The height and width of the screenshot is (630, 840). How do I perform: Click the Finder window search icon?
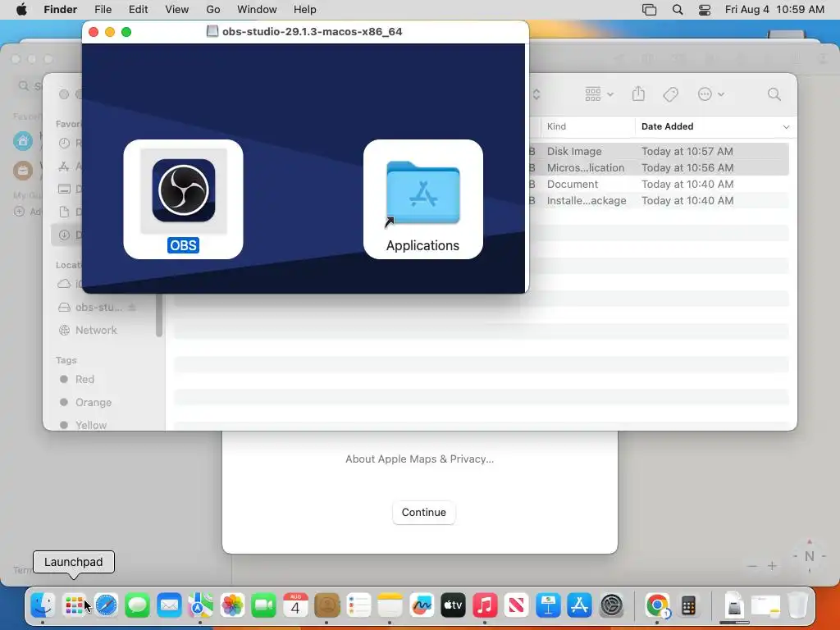tap(774, 95)
